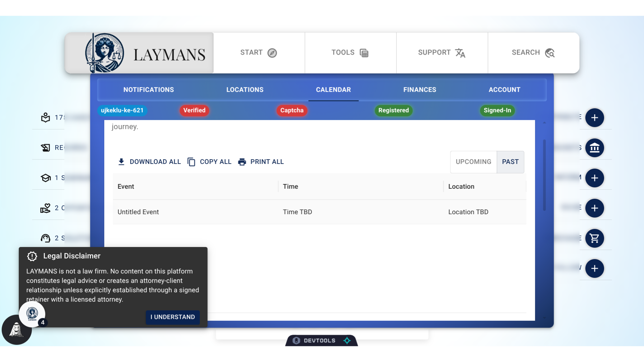Click the SEARCH magnifier globe icon
Screen dimensions: 644x362
(x=550, y=53)
